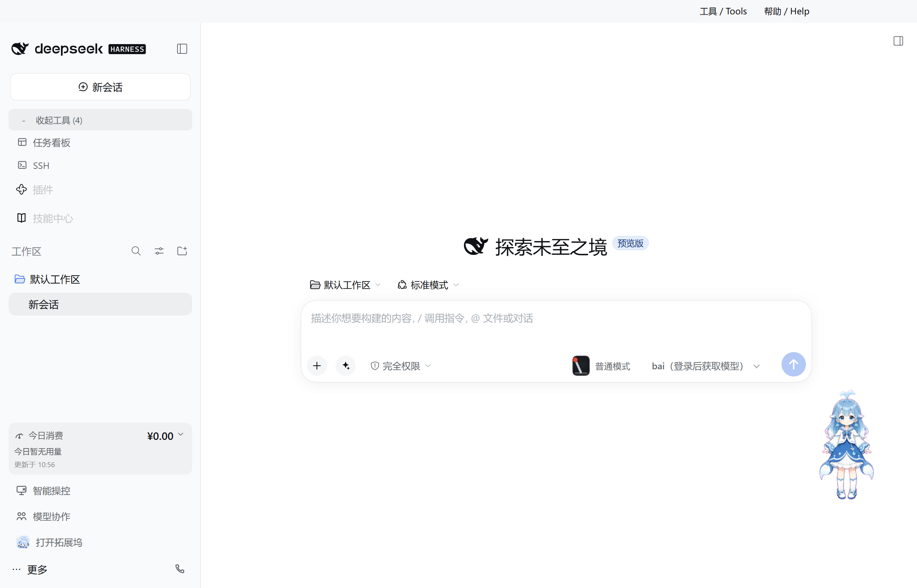Toggle the right side panel icon
The height and width of the screenshot is (588, 917).
click(x=898, y=41)
